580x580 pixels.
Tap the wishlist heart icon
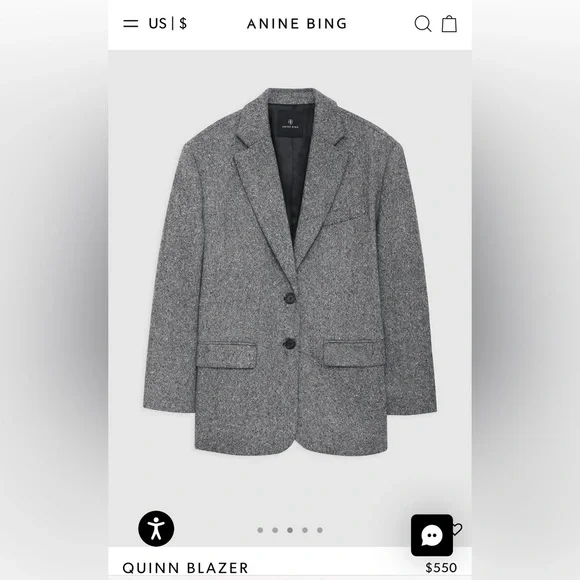[x=458, y=529]
